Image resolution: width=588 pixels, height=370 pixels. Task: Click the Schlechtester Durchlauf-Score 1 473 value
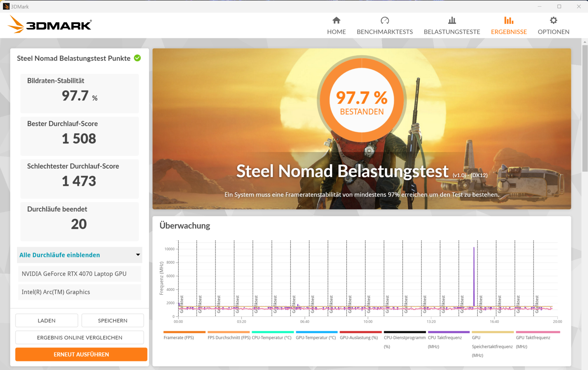[79, 181]
